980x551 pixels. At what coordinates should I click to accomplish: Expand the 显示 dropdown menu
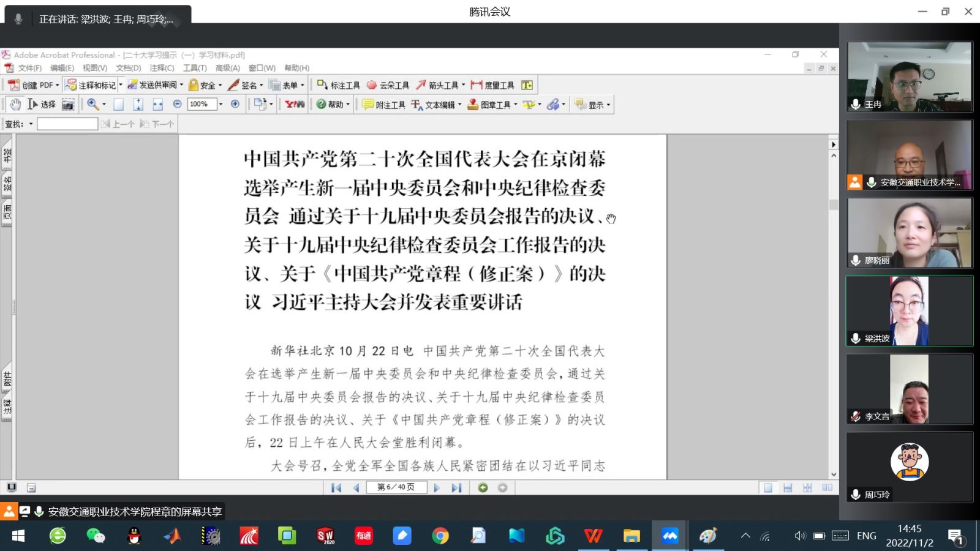coord(608,105)
